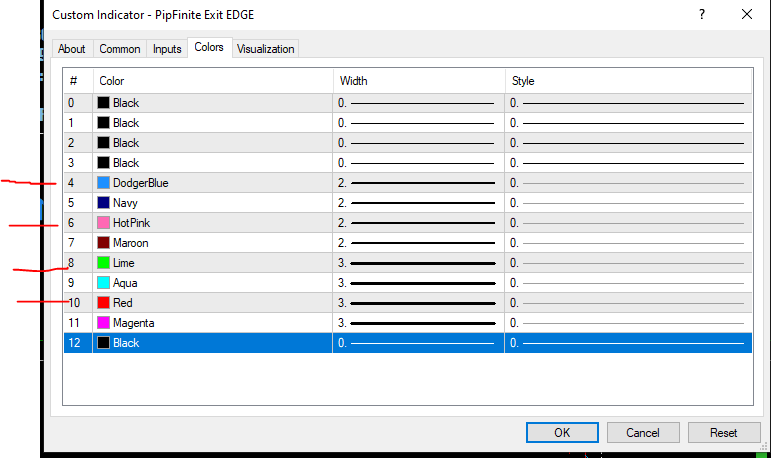Click the Style column header
The width and height of the screenshot is (771, 458).
coord(629,81)
